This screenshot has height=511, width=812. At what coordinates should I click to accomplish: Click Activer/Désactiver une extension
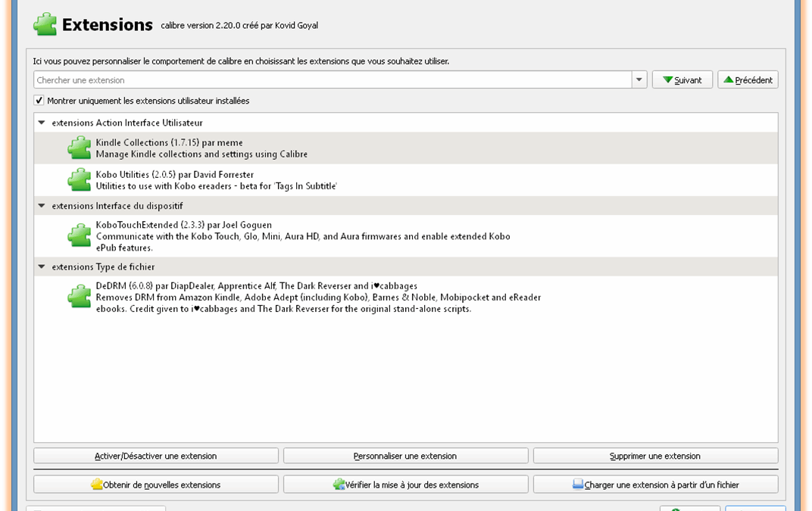(156, 456)
